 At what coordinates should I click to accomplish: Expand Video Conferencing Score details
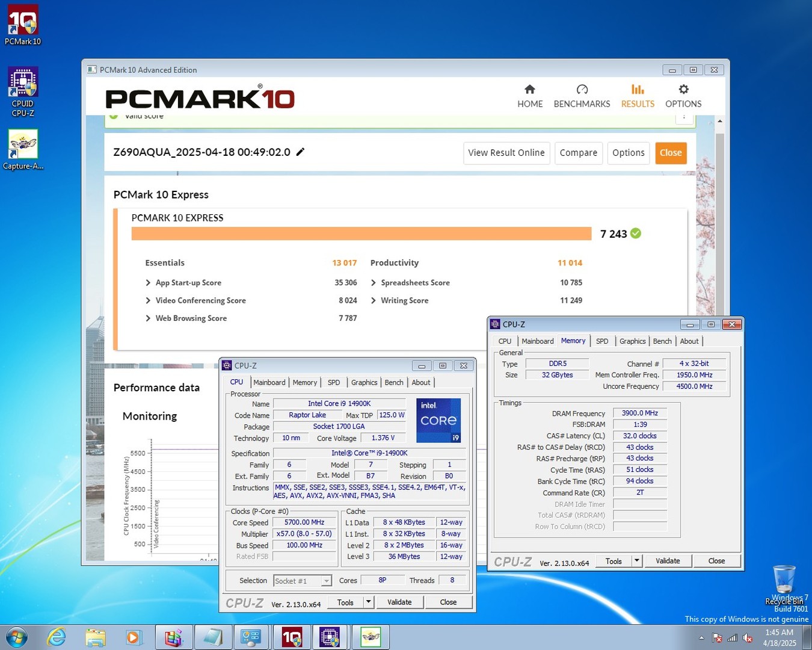pos(148,300)
